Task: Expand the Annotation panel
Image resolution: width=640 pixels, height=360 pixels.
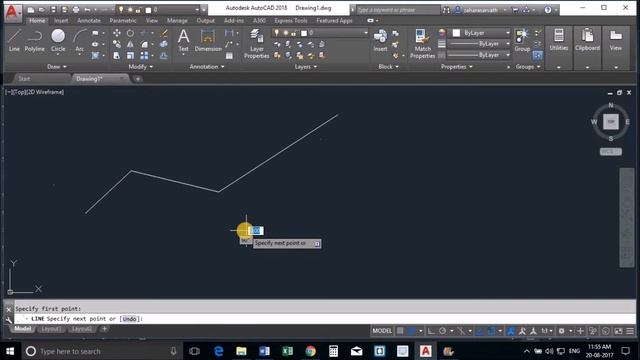Action: click(x=207, y=67)
